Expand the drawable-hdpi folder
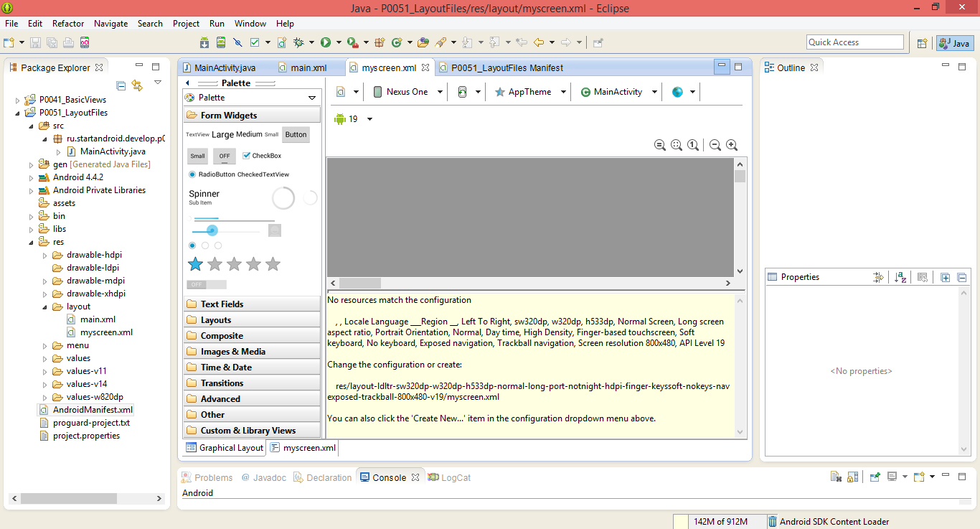980x529 pixels. pos(44,255)
